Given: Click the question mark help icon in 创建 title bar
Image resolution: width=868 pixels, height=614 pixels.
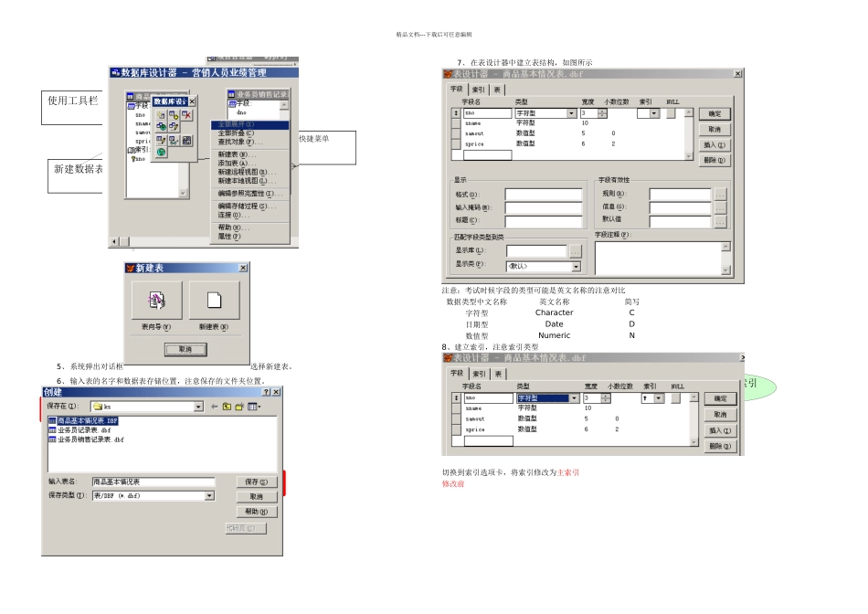Looking at the screenshot, I should coord(266,392).
